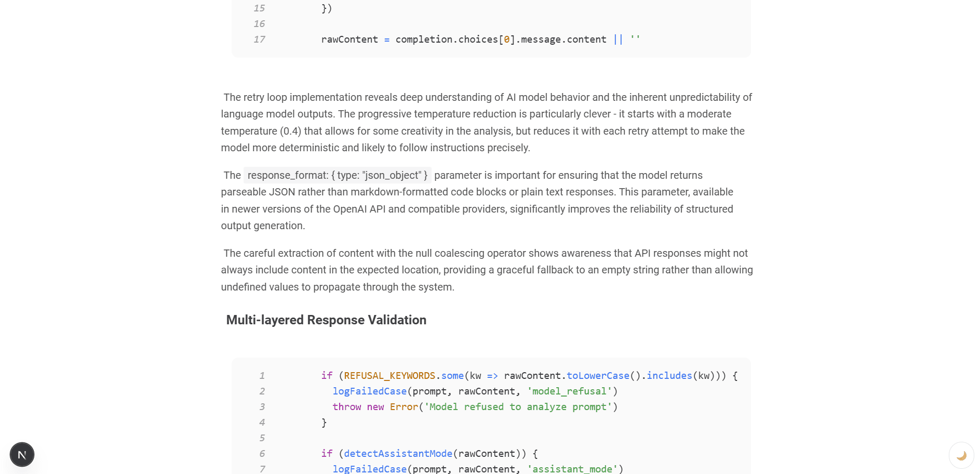The height and width of the screenshot is (474, 980).
Task: Click the detectAssistantMode function call
Action: (398, 454)
